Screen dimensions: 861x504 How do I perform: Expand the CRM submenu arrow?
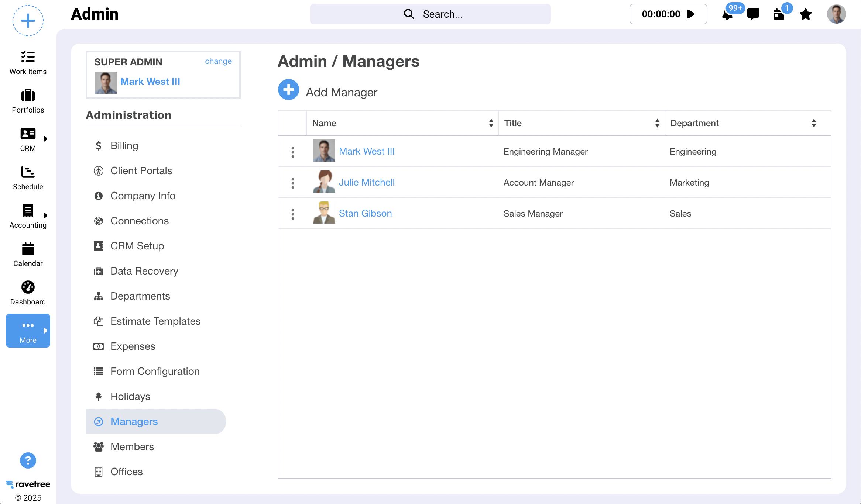point(45,139)
